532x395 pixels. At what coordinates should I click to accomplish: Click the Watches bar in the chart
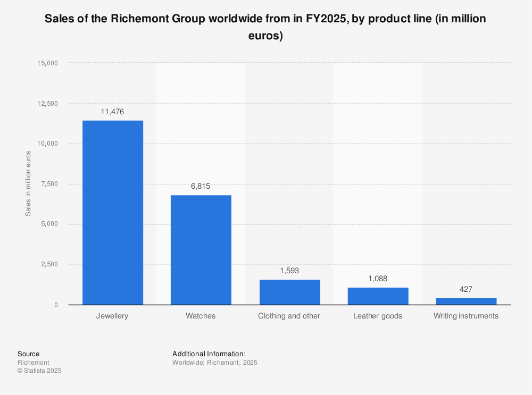(201, 250)
